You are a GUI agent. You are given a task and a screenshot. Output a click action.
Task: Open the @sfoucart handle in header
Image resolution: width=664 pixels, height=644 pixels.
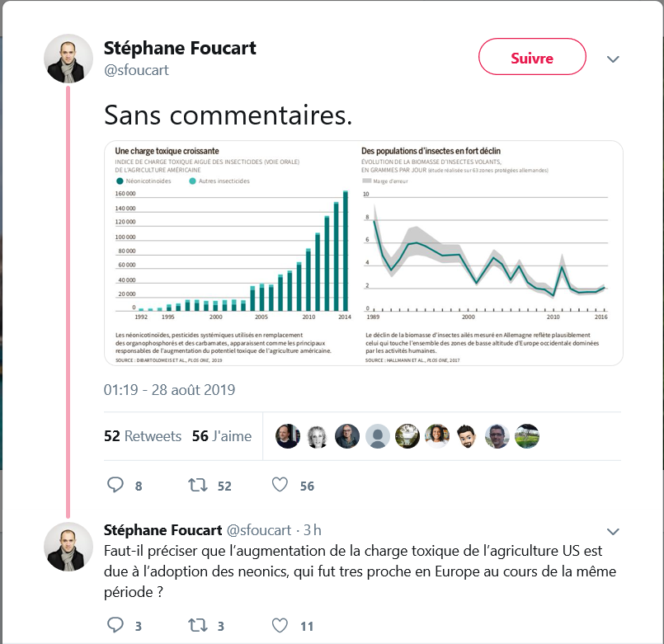136,70
